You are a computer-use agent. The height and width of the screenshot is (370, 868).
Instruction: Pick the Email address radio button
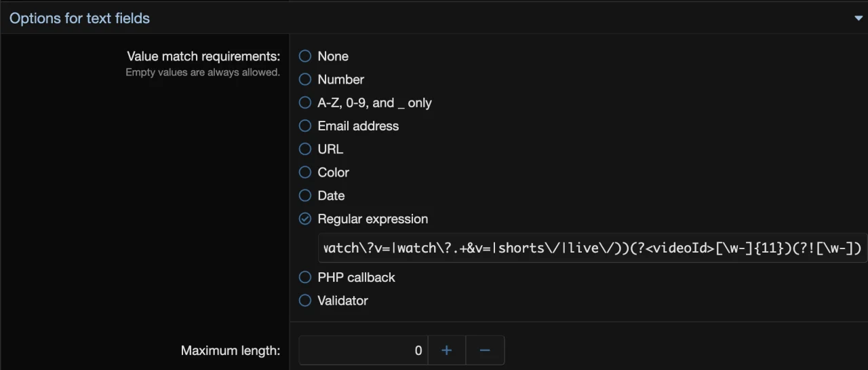(x=305, y=126)
